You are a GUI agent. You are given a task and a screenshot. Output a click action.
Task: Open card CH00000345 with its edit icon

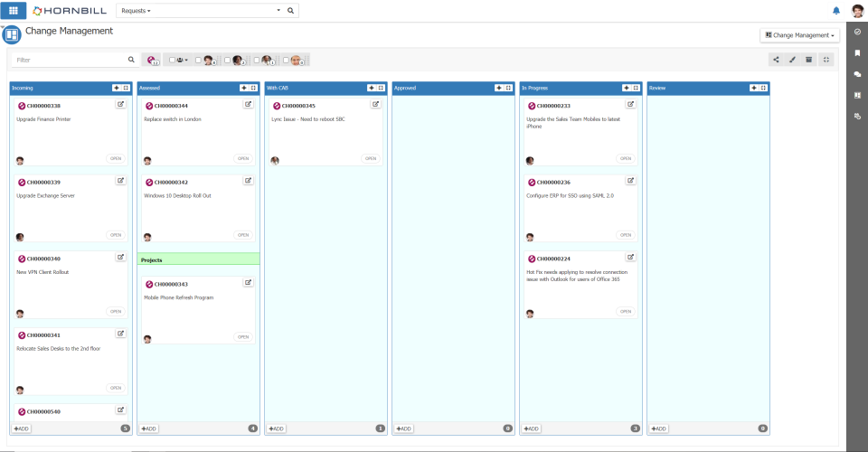375,104
